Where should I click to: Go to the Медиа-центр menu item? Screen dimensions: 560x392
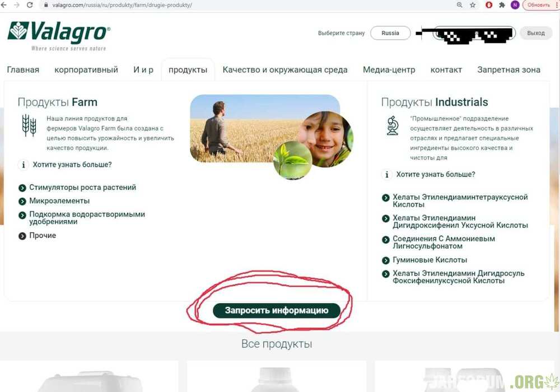click(x=389, y=70)
